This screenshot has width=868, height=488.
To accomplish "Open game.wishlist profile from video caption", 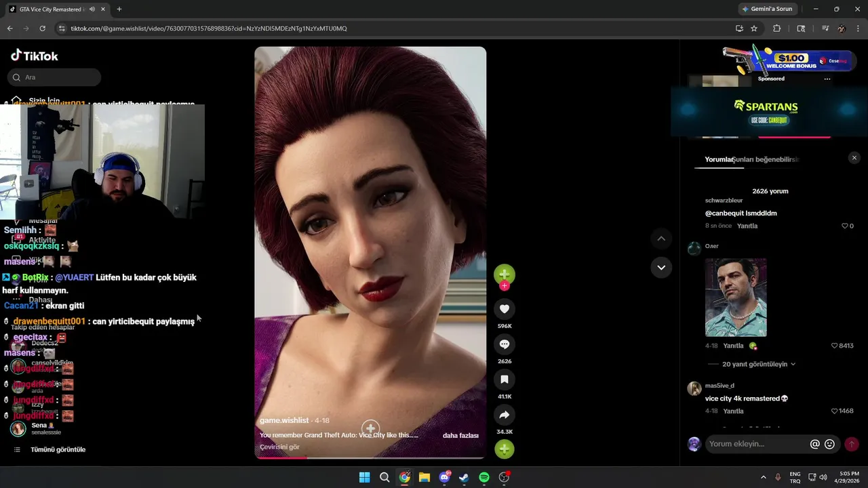I will coord(284,420).
